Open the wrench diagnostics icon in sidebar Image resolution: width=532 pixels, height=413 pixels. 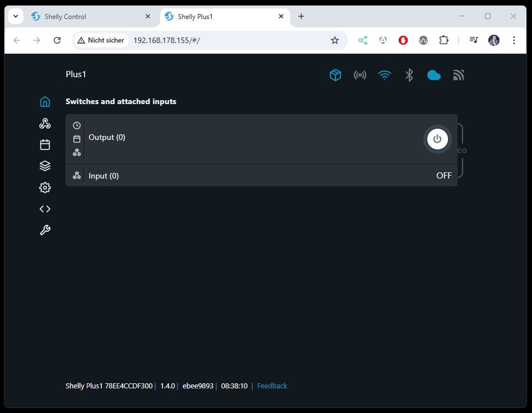click(x=45, y=230)
